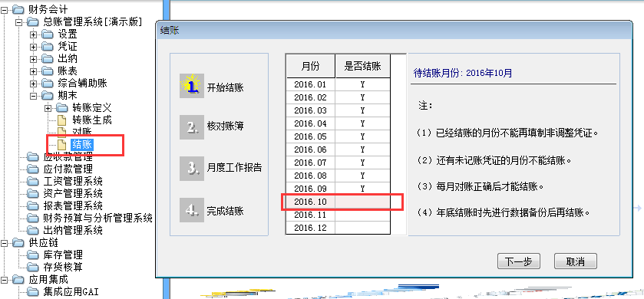This screenshot has width=644, height=299.
Task: Select month row 2016.11
Action: 338,215
